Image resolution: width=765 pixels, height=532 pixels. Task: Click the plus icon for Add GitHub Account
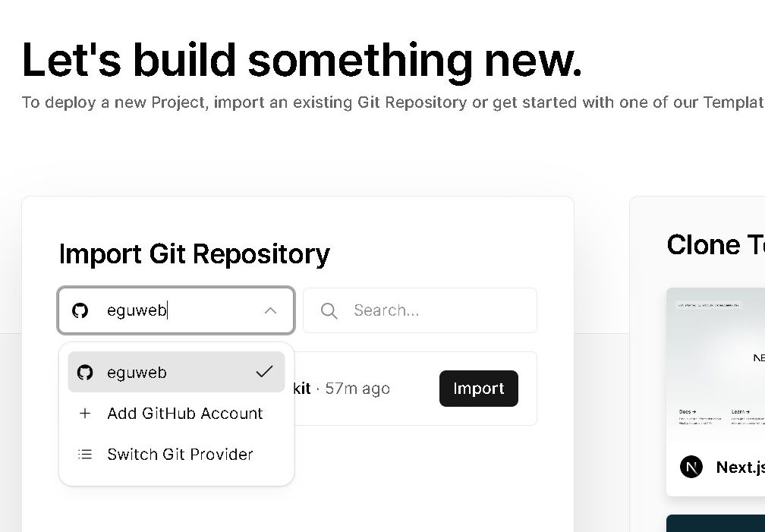85,414
